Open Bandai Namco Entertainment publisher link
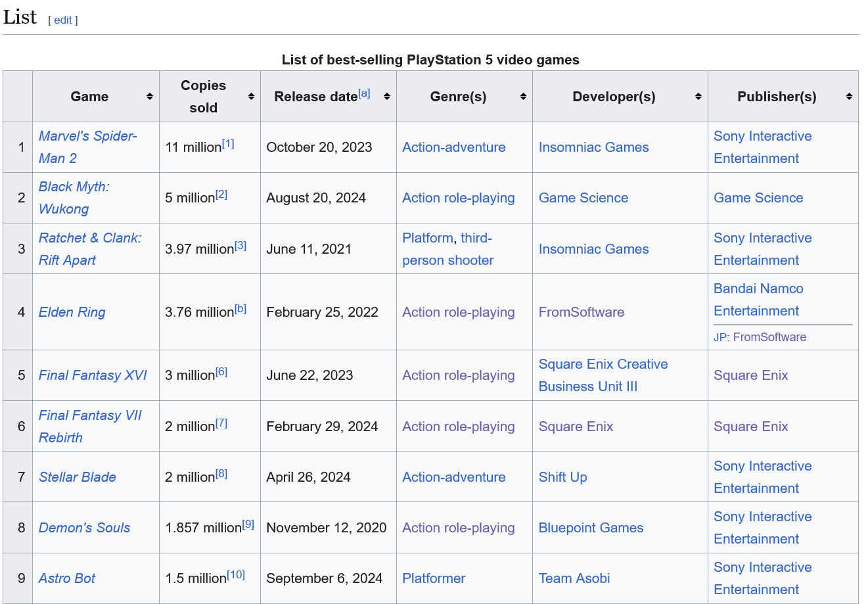868x604 pixels. pyautogui.click(x=758, y=300)
